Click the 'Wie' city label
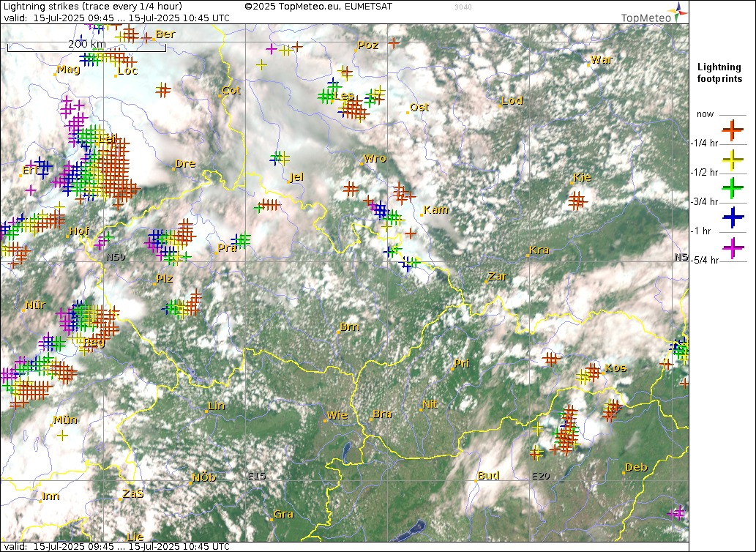The height and width of the screenshot is (552, 756). (337, 415)
